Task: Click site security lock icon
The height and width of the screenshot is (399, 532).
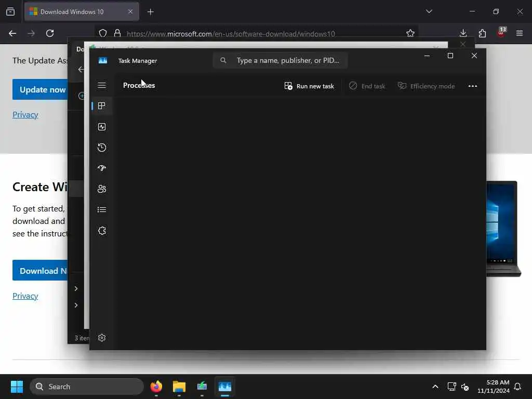Action: pyautogui.click(x=117, y=33)
